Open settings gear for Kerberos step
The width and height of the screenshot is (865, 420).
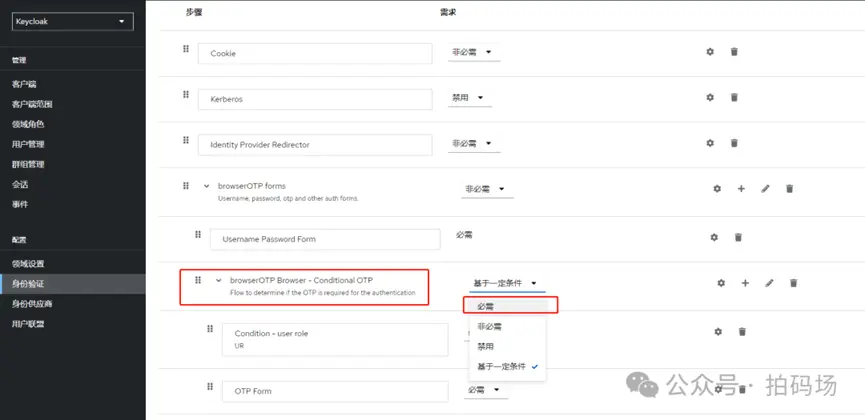click(x=710, y=97)
